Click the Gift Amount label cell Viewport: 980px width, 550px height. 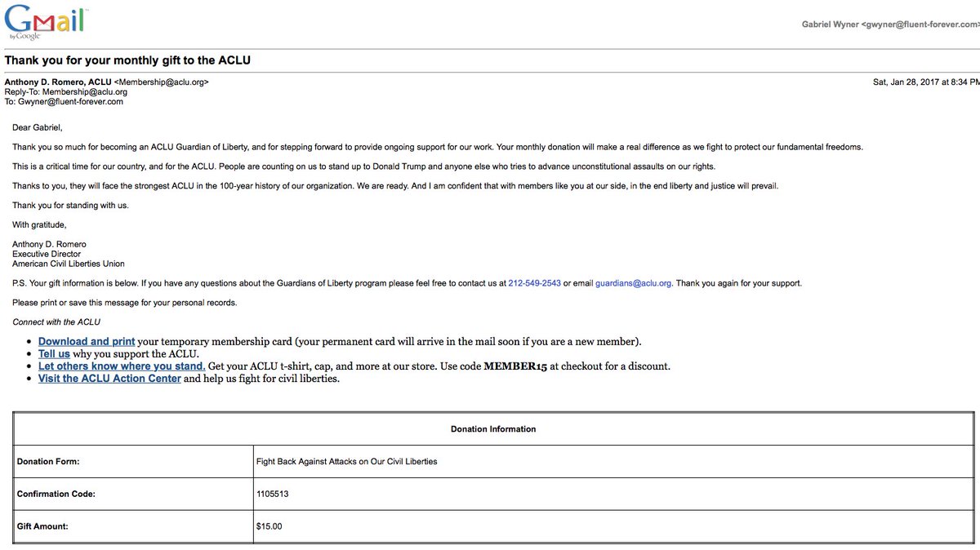click(132, 526)
